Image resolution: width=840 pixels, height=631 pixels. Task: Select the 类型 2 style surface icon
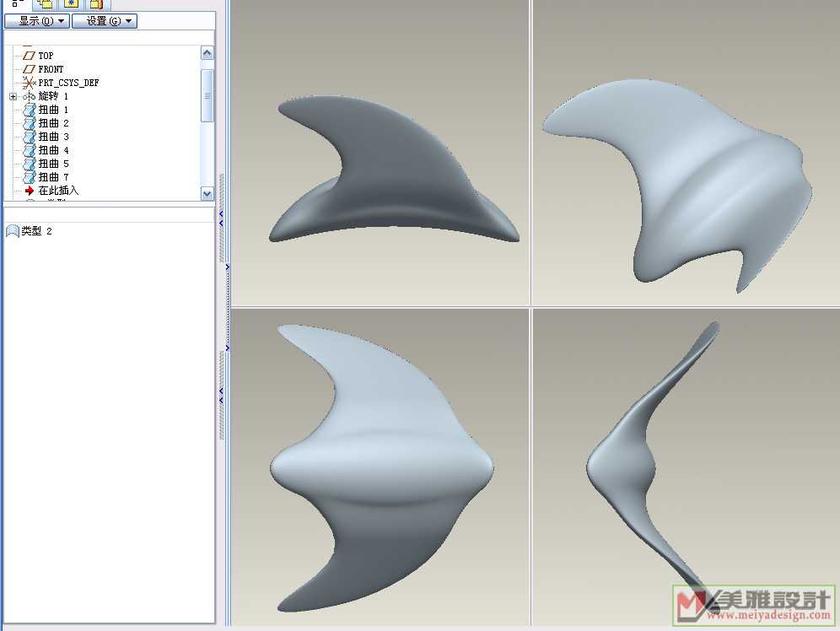12,231
